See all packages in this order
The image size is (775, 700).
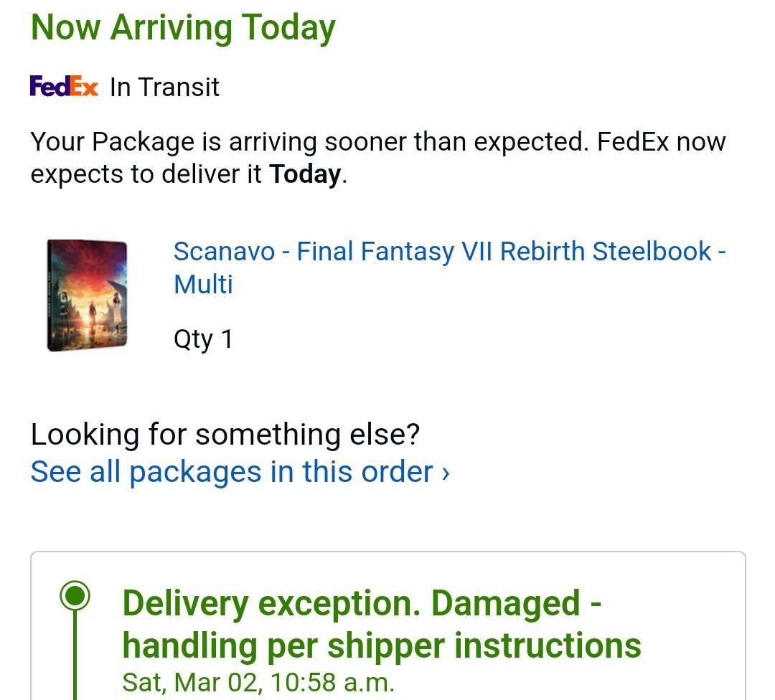[232, 472]
